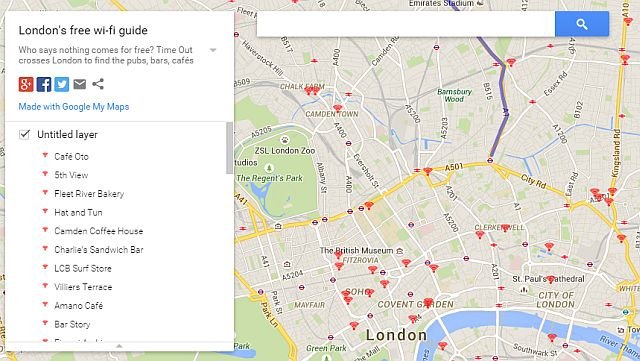
Task: Uncheck the Untitled layer checkbox
Action: point(24,134)
